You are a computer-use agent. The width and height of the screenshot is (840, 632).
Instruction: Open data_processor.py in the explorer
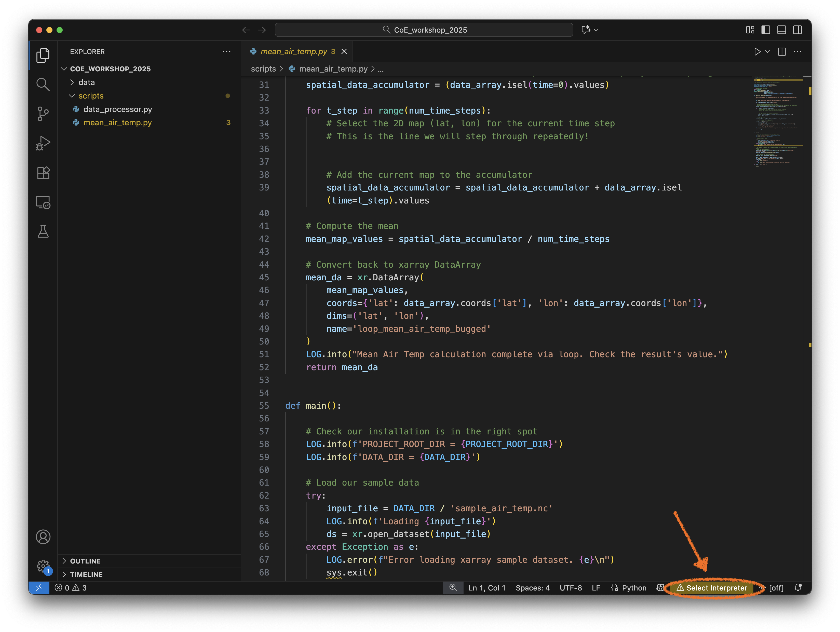point(117,109)
